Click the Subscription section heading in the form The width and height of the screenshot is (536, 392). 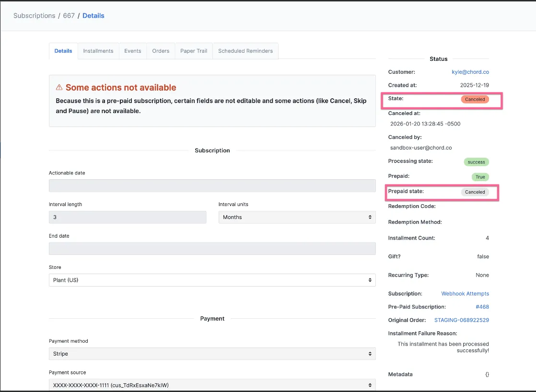(x=212, y=150)
